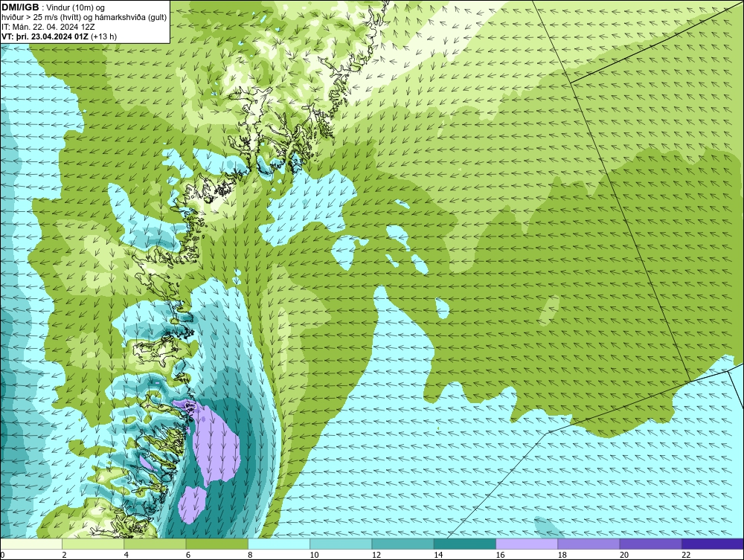Pick the 20–22 m/s violet legend swatch
The width and height of the screenshot is (744, 560).
coord(650,544)
